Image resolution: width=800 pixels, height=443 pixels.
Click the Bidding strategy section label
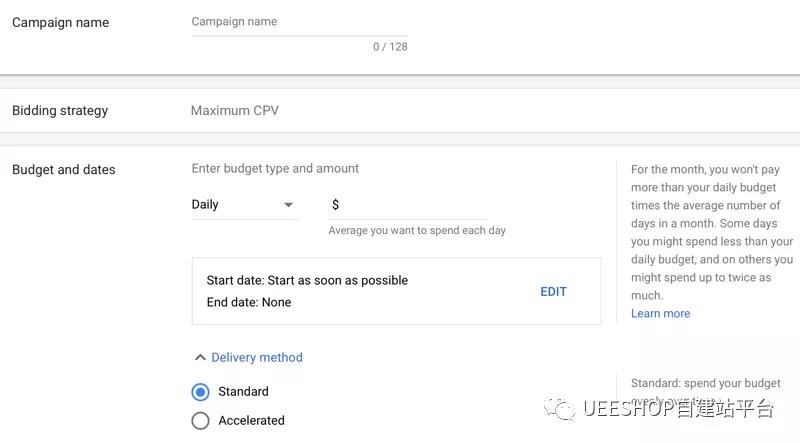coord(60,111)
